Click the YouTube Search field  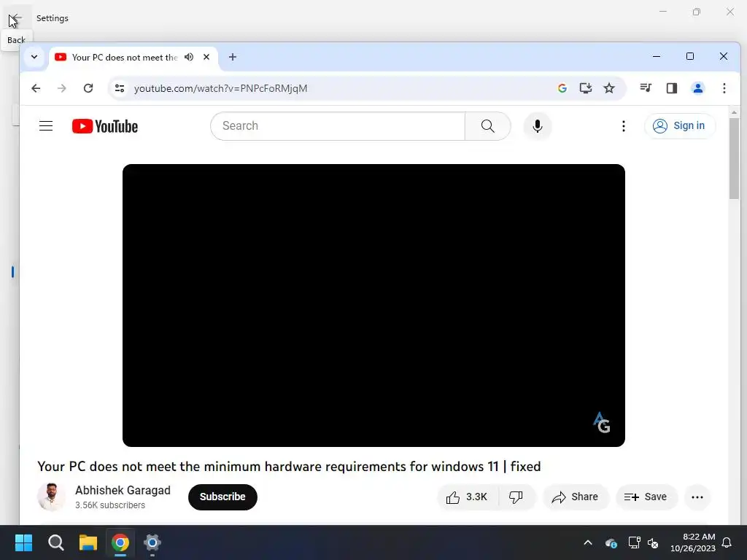[337, 126]
